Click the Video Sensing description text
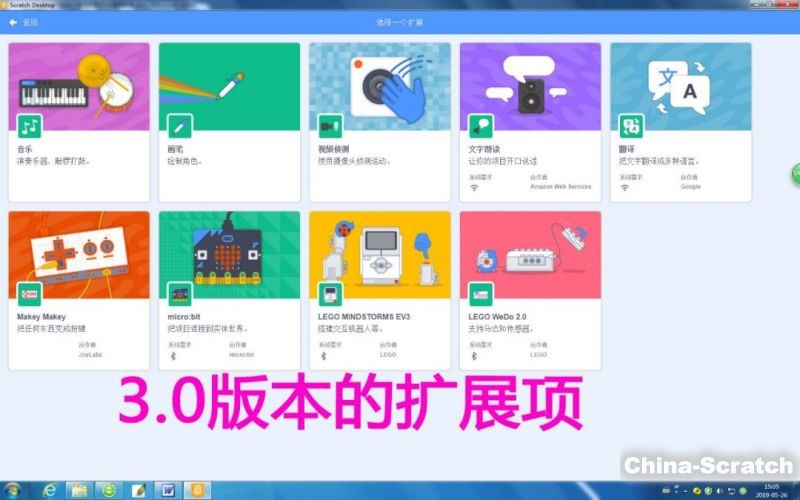This screenshot has height=500, width=800. pyautogui.click(x=355, y=161)
